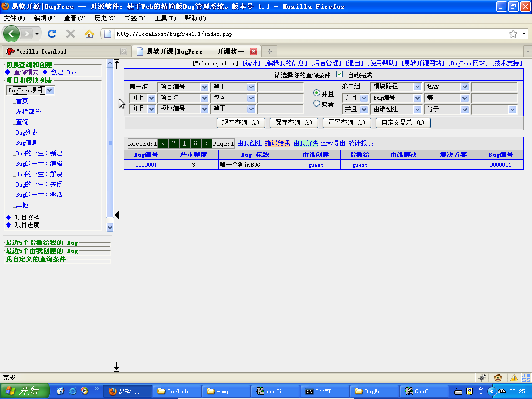Image resolution: width=532 pixels, height=399 pixels.
Task: Click the sidebar vertical scrollbar thumb
Action: pos(110,142)
